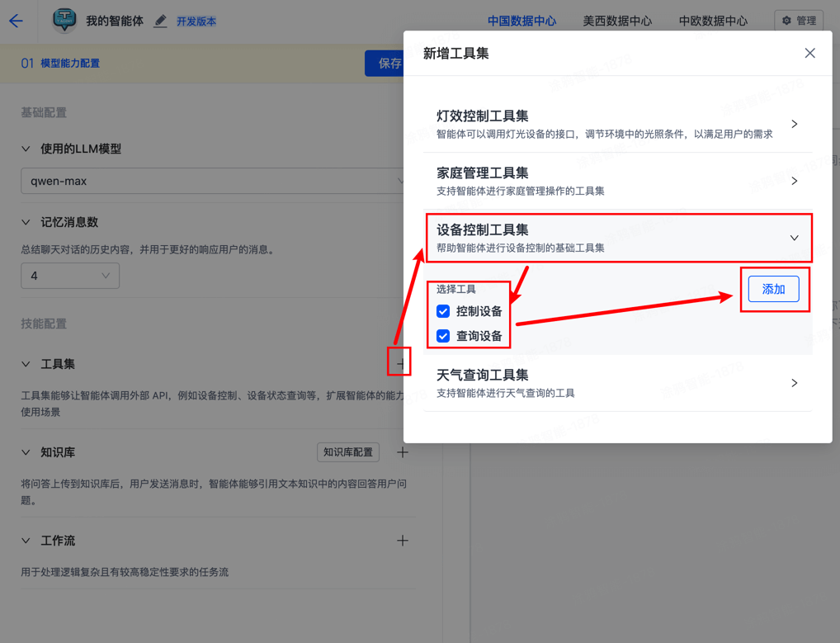Click the 添加 button
The width and height of the screenshot is (840, 643).
coord(773,290)
